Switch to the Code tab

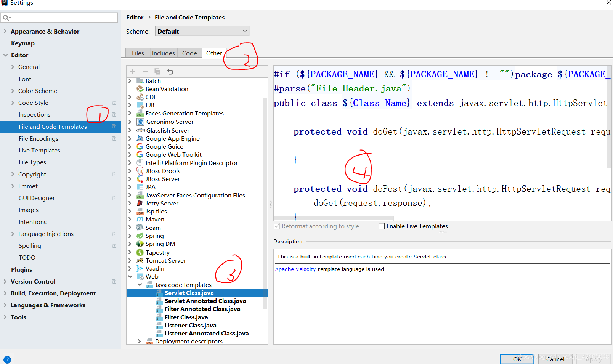point(189,53)
